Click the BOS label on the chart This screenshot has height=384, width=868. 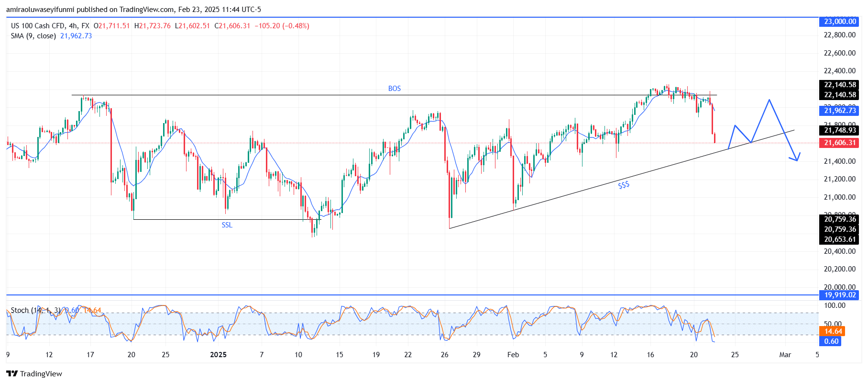click(x=395, y=89)
